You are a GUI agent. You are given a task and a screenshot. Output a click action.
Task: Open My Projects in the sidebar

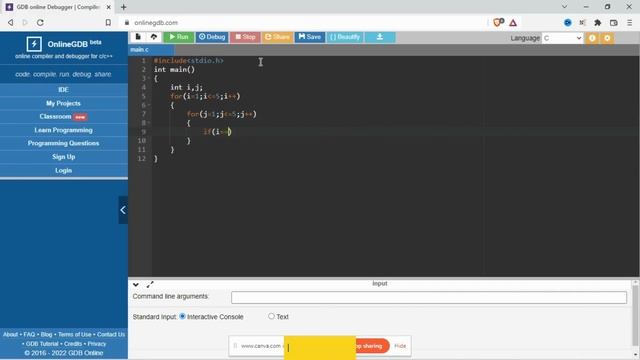coord(63,103)
